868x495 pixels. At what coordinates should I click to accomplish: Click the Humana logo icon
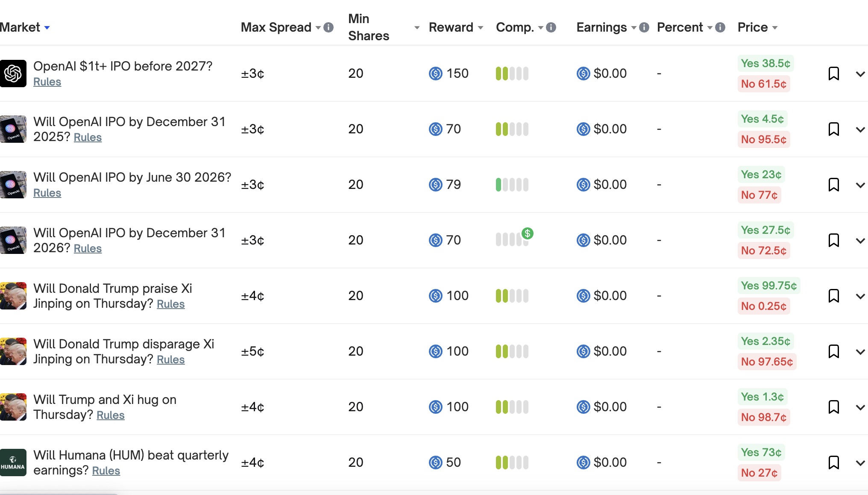[x=13, y=462]
